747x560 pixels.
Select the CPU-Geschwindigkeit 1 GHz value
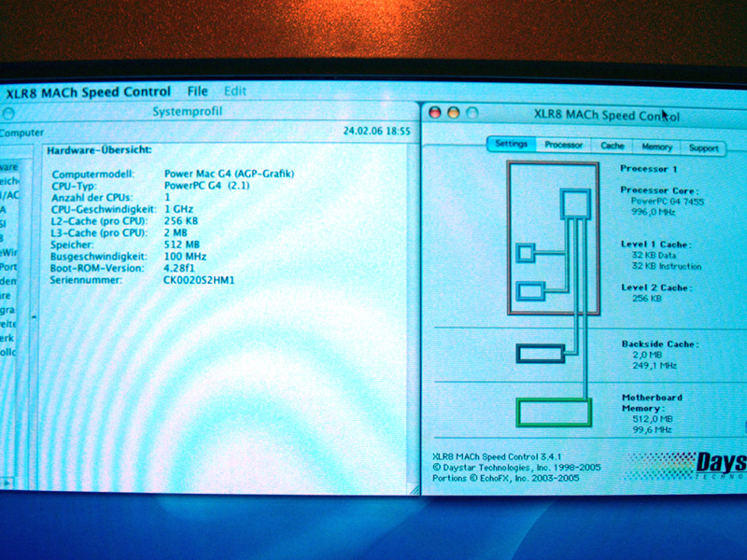[x=178, y=209]
